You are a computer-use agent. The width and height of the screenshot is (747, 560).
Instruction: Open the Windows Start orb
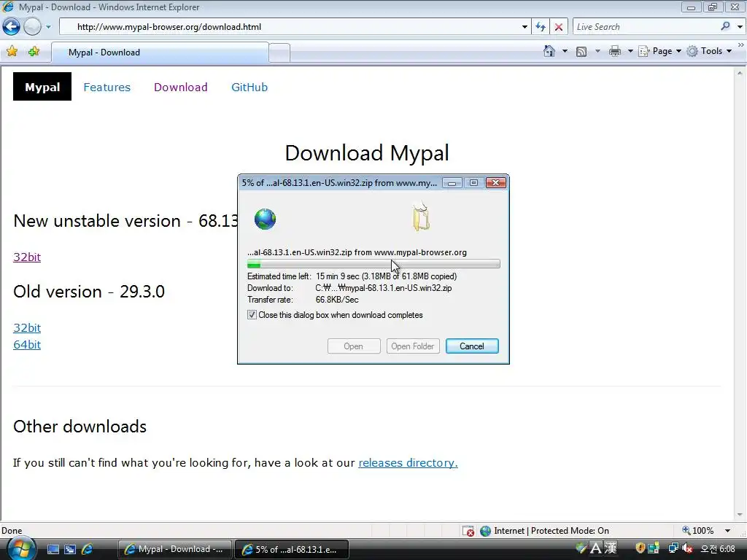click(x=21, y=548)
